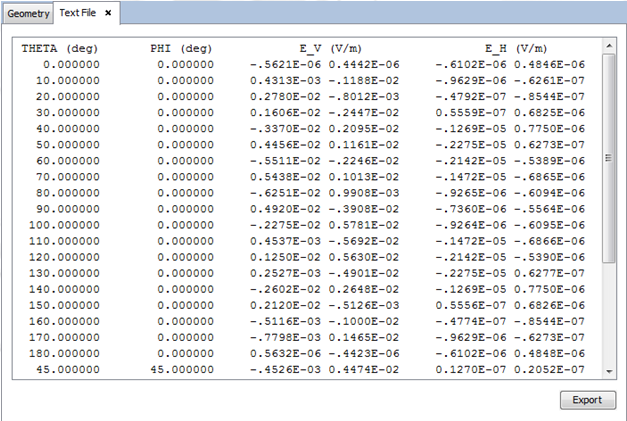Switch to the Geometry tab
Image resolution: width=627 pixels, height=421 pixels.
pyautogui.click(x=27, y=13)
